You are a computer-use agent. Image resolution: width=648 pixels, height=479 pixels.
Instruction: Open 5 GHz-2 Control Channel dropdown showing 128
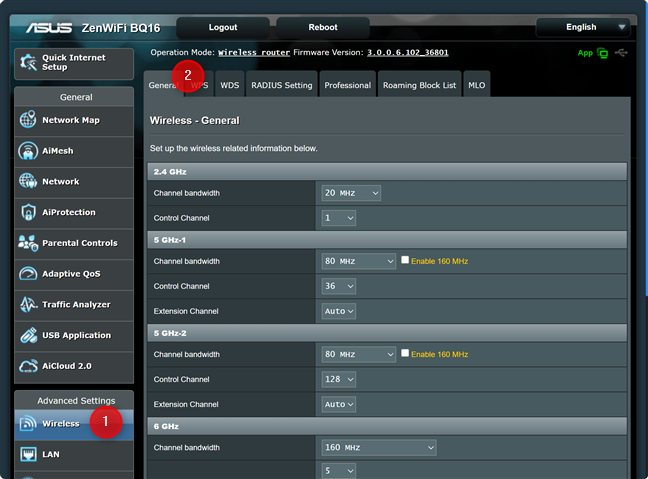(x=338, y=379)
